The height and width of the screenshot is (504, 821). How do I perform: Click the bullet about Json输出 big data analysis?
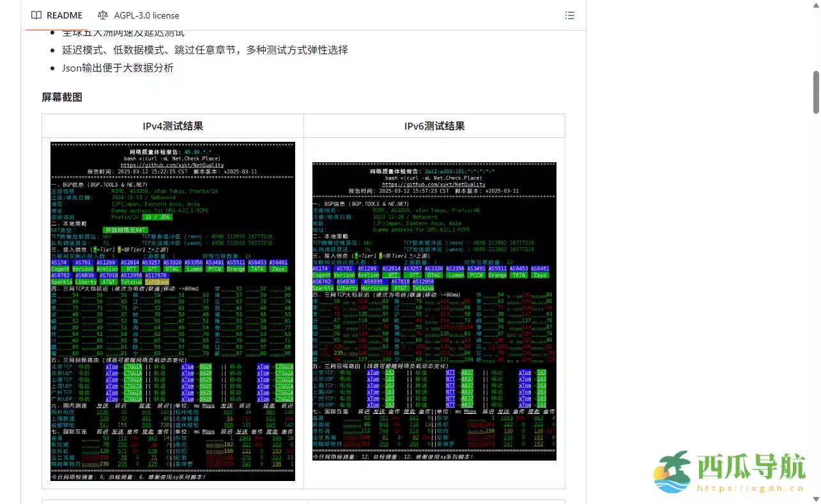[118, 68]
